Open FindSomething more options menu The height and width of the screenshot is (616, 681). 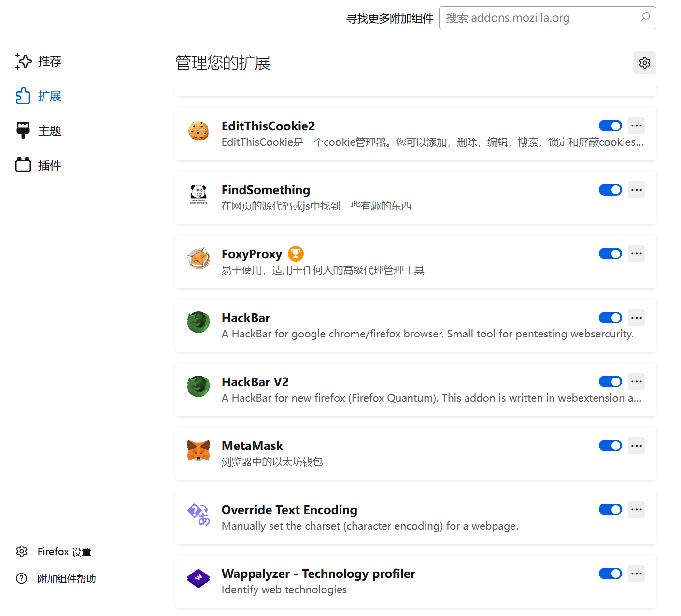tap(637, 190)
